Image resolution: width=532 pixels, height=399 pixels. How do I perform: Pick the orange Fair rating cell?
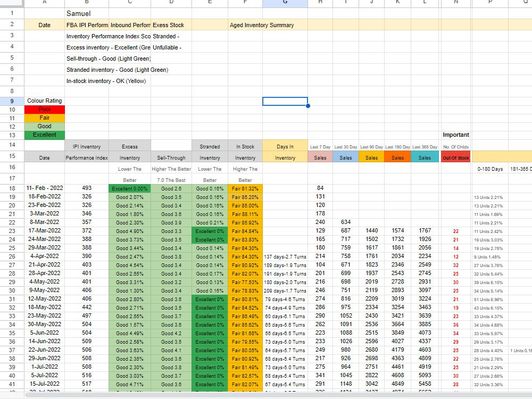pos(45,118)
